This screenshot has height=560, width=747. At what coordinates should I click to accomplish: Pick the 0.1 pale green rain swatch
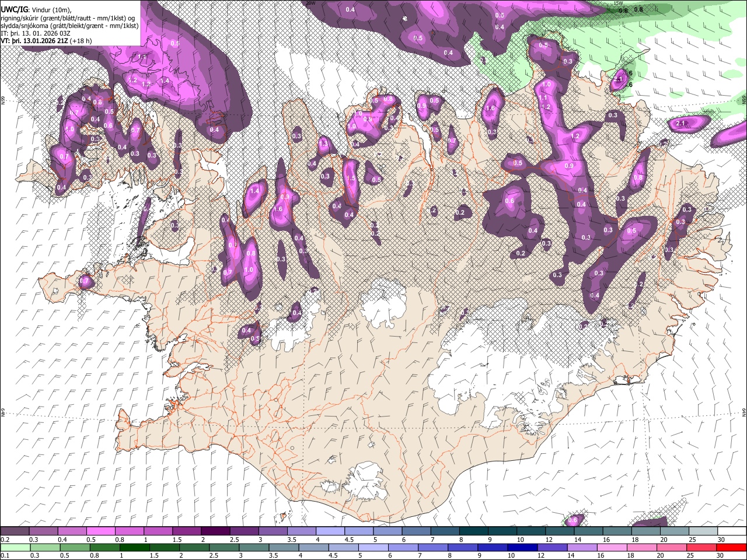15,547
